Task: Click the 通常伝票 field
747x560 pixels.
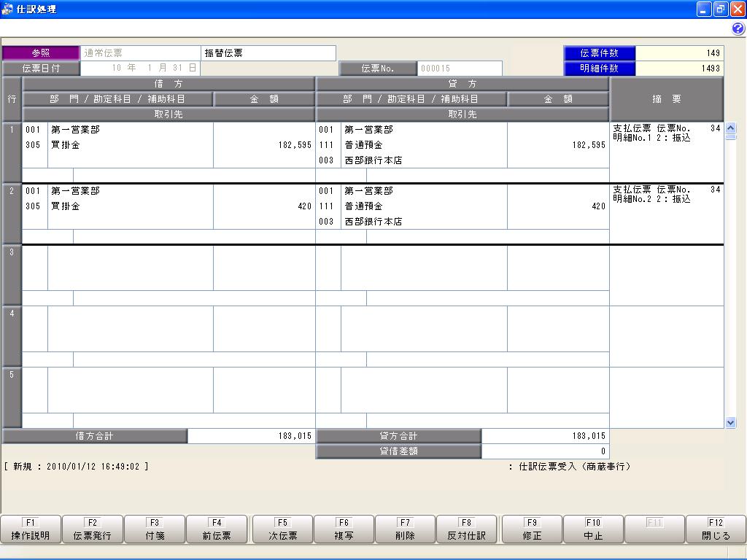Action: click(x=141, y=52)
